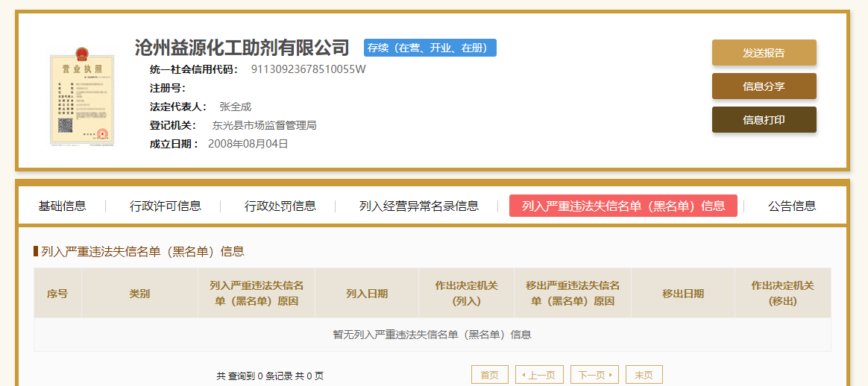Click the 序号 column header

(57, 293)
